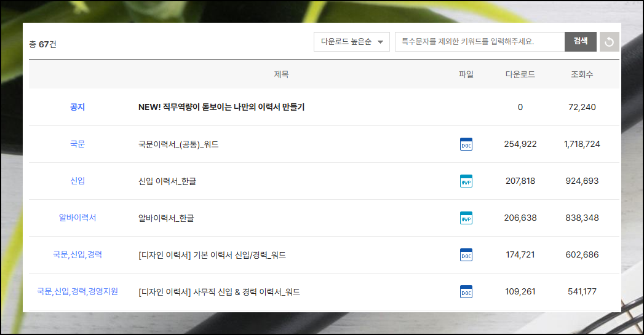Viewport: 644px width, 335px height.
Task: Click the 파일 column header
Action: point(466,74)
